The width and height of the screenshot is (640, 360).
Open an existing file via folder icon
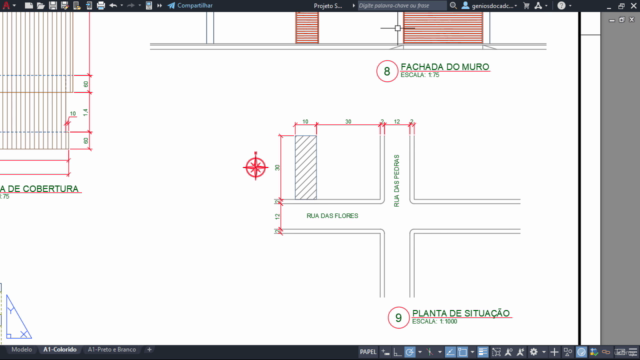coord(40,5)
